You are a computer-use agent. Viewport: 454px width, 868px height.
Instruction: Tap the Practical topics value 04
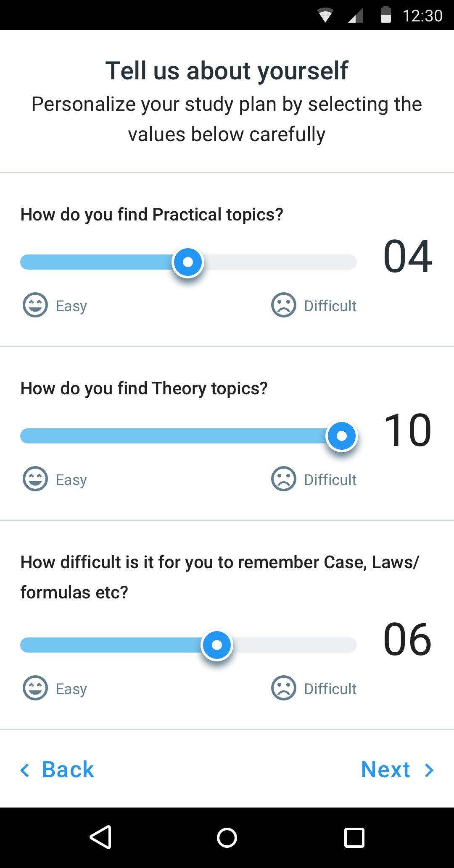(x=407, y=256)
